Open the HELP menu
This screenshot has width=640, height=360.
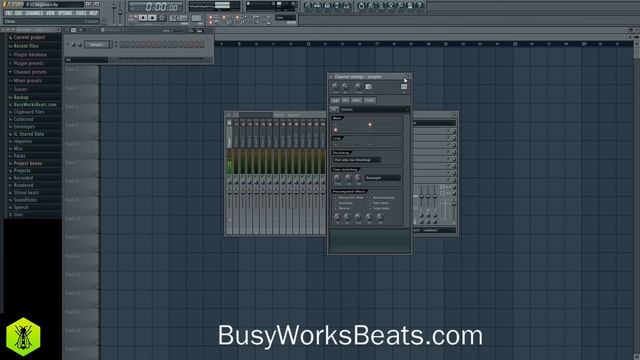click(x=93, y=13)
